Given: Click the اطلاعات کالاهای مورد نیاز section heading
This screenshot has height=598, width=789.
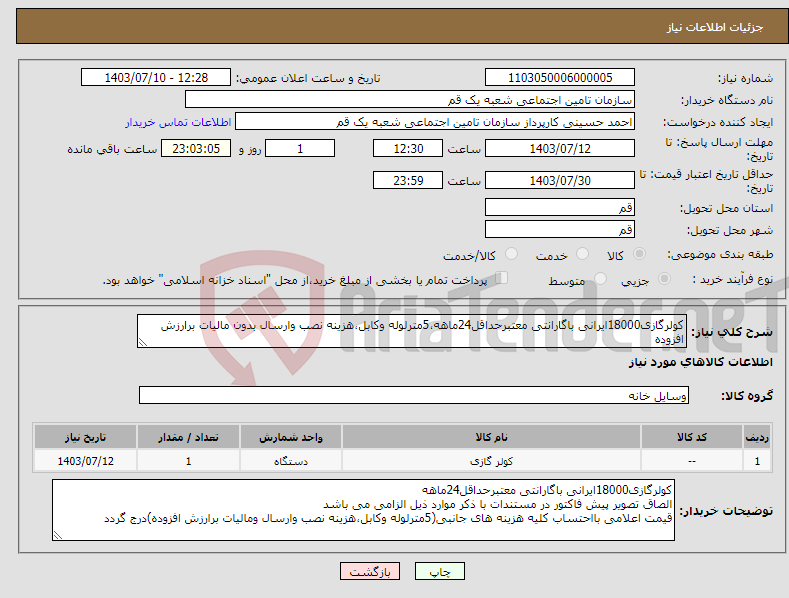Looking at the screenshot, I should click(700, 362).
